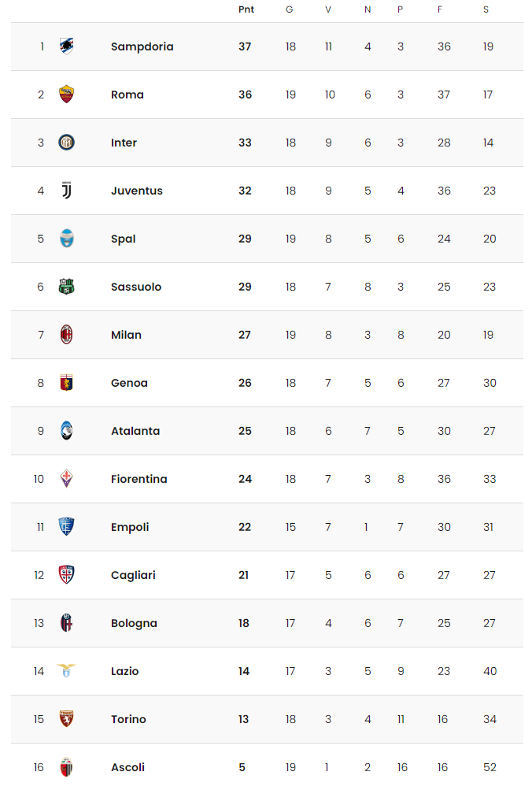Click the V wins column header

point(328,9)
